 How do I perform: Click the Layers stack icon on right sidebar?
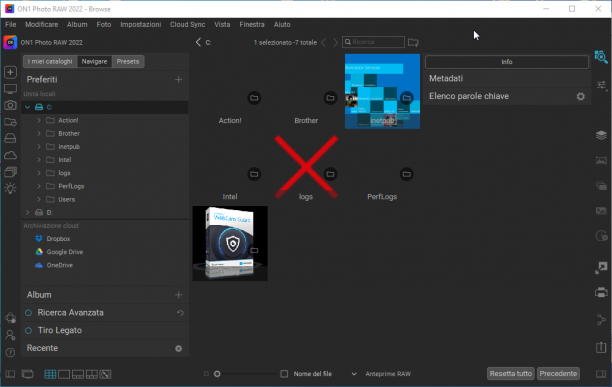coord(601,135)
